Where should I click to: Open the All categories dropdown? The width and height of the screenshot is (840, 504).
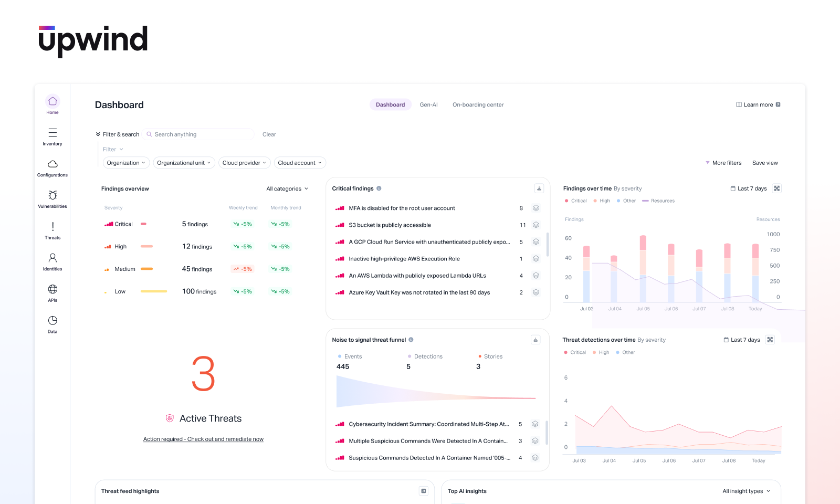[287, 188]
